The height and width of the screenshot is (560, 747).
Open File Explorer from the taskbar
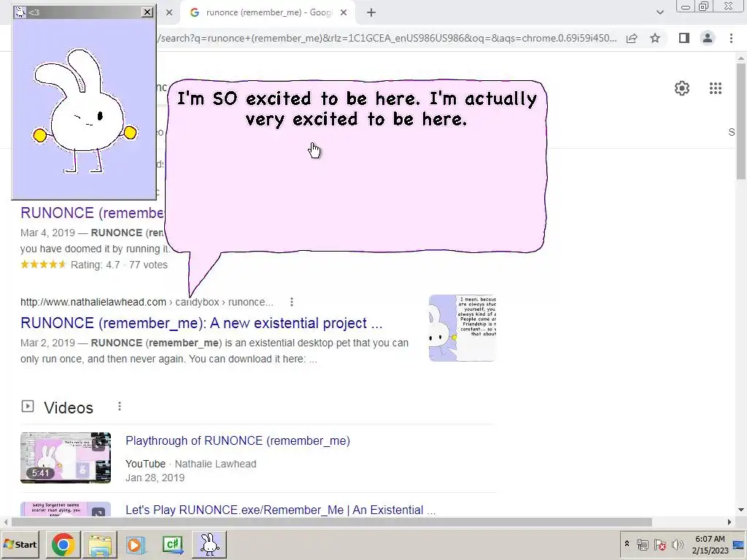tap(99, 544)
